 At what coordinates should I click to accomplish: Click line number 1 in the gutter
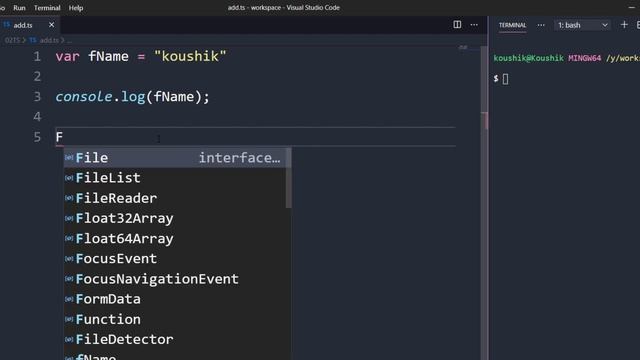[37, 56]
